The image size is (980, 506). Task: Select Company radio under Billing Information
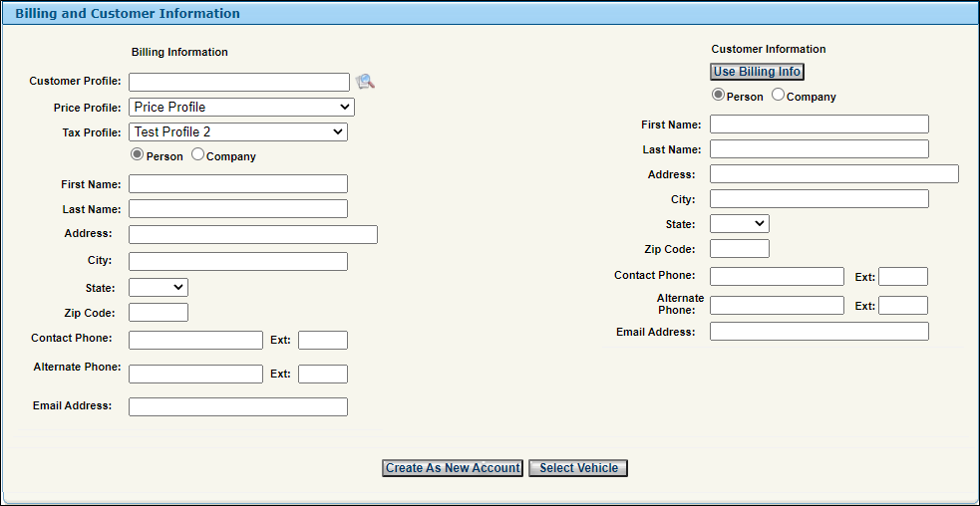[x=197, y=155]
